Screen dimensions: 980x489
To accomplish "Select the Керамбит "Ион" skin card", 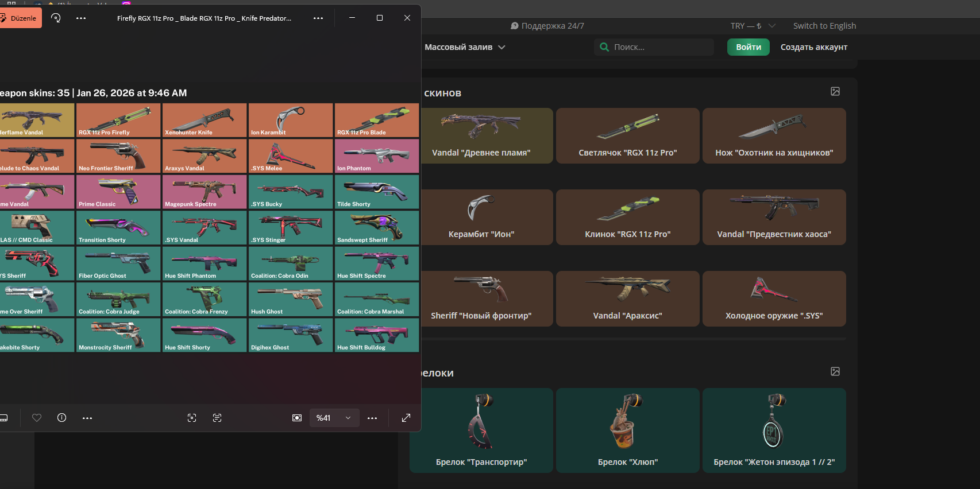I will (x=487, y=217).
